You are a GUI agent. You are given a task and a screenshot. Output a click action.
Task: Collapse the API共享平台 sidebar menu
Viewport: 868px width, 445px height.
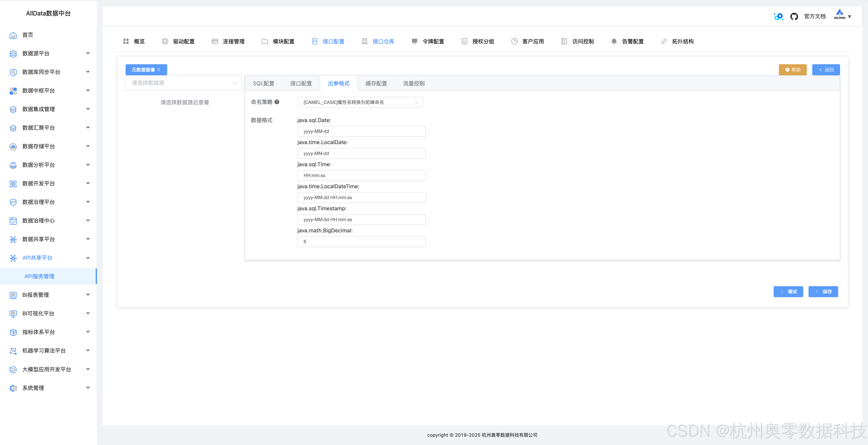pos(88,258)
